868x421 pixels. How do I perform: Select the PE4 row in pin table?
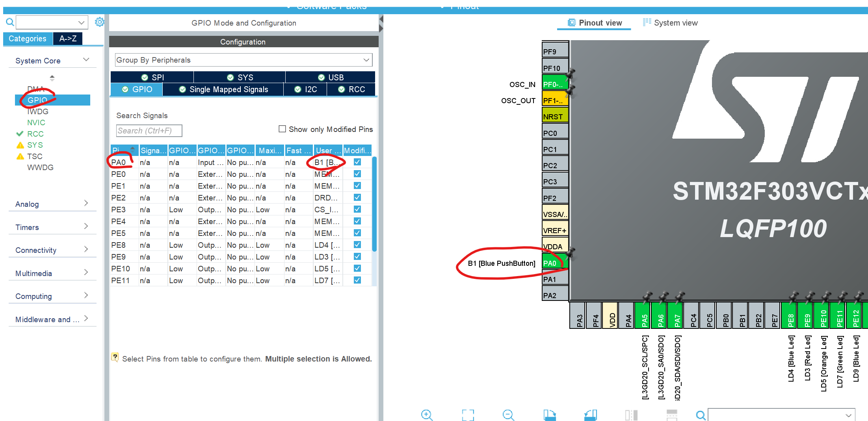pos(241,221)
